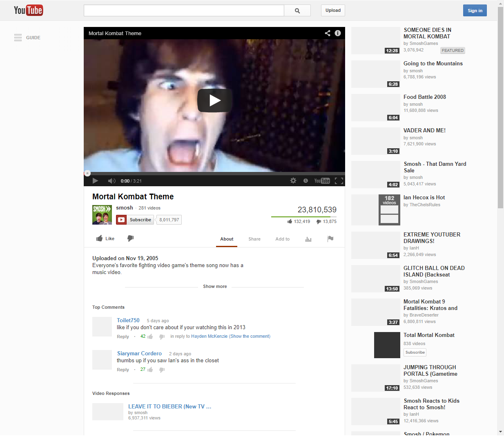Like the Mortal Kombat Theme video
Image resolution: width=504 pixels, height=437 pixels.
tap(105, 239)
